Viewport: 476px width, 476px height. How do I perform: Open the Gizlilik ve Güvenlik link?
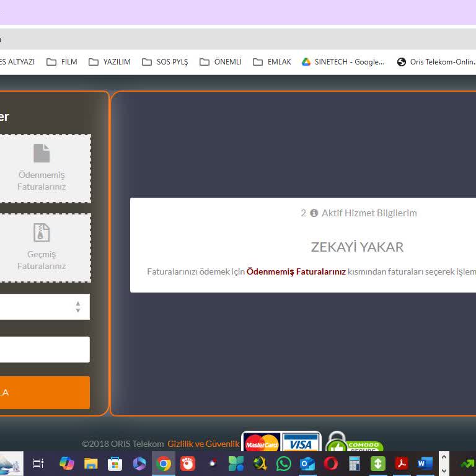pyautogui.click(x=203, y=444)
